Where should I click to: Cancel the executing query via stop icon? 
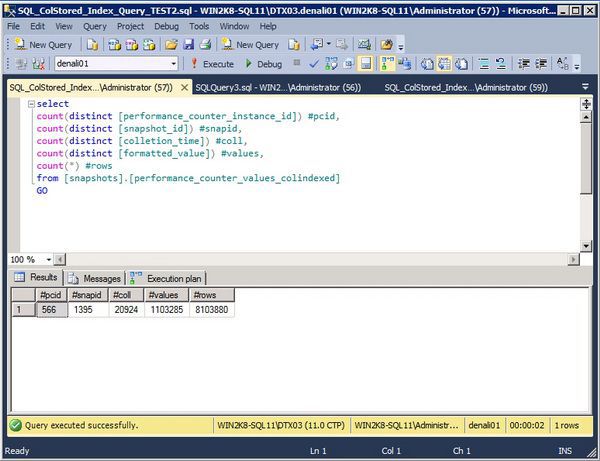pos(297,62)
